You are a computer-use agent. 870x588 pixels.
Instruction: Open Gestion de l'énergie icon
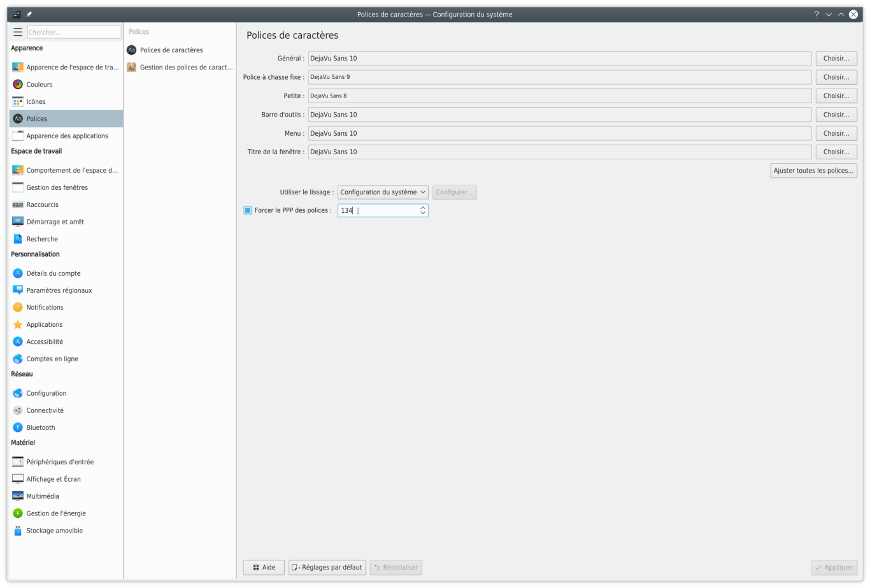18,513
